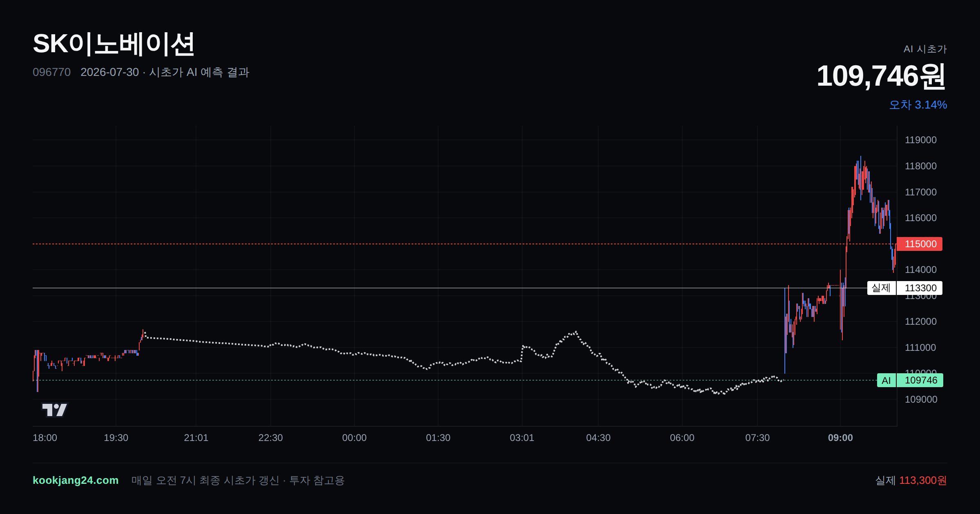Click the green AI 109746 price tag
Viewport: 980px width, 514px height.
910,380
